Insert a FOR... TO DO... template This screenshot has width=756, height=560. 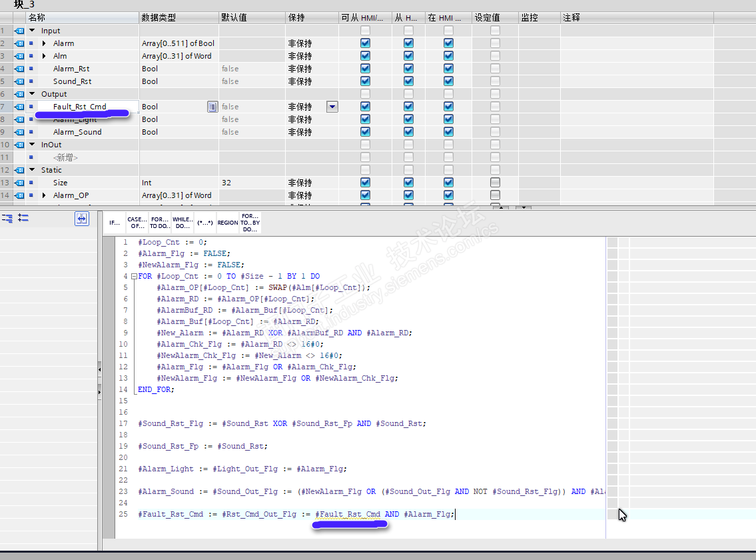tap(160, 223)
